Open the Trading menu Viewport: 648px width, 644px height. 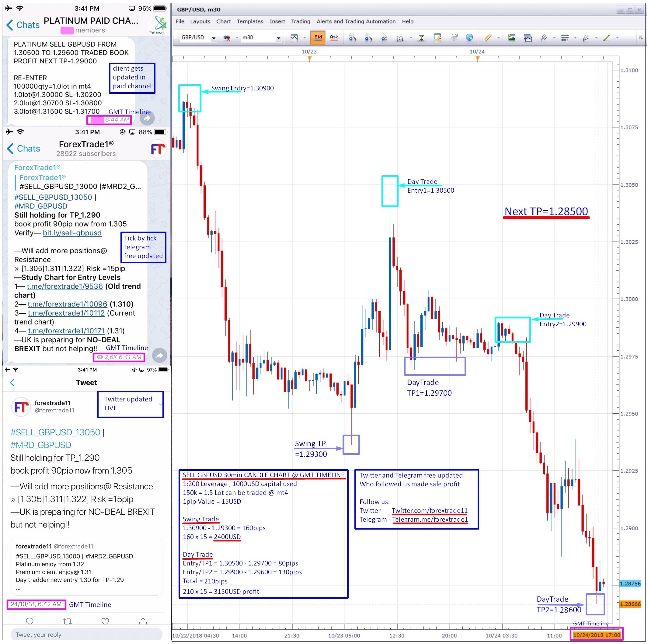301,22
